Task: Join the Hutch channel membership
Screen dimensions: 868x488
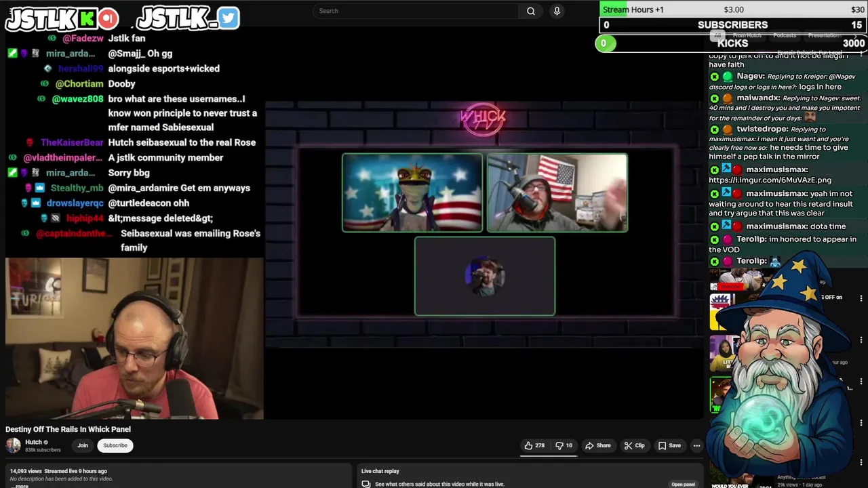Action: [x=83, y=445]
